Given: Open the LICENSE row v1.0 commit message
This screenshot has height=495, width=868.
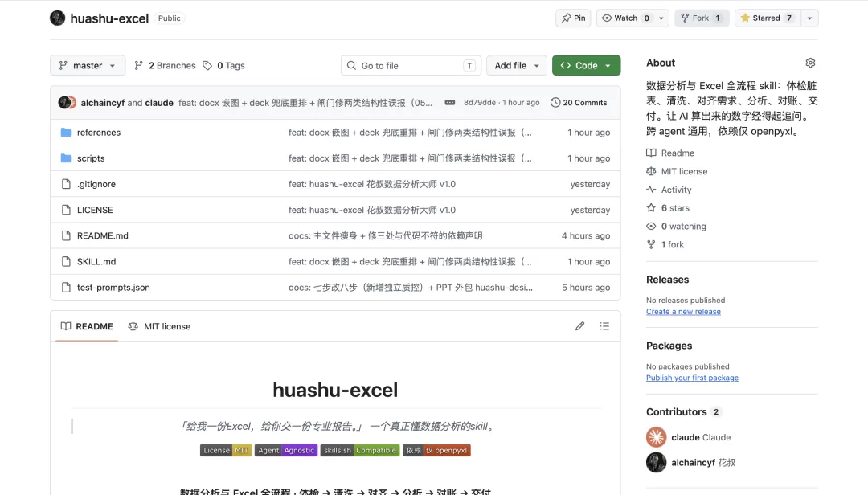Looking at the screenshot, I should pyautogui.click(x=372, y=210).
